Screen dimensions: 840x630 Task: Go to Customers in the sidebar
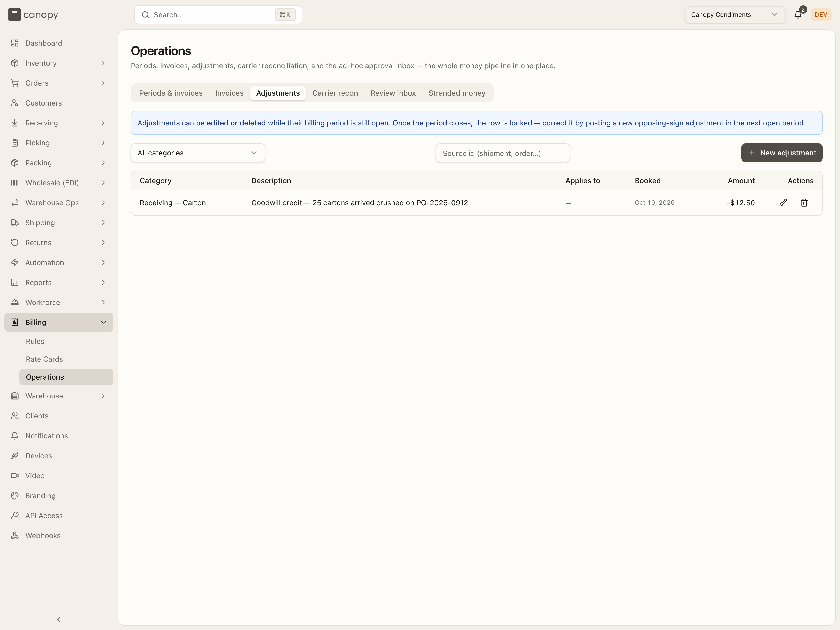point(59,103)
